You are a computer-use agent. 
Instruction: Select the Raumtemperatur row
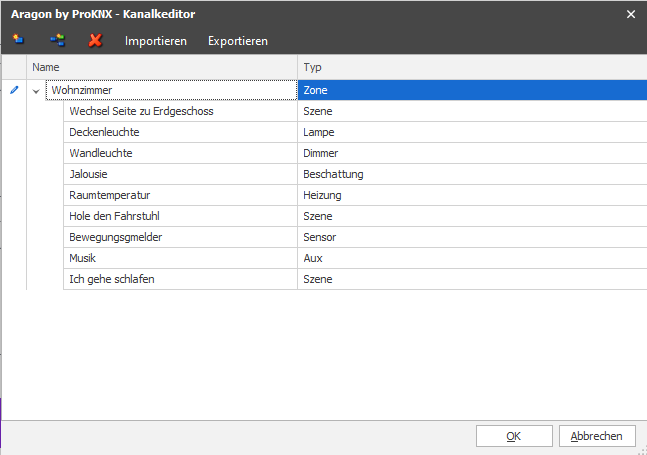click(x=355, y=195)
